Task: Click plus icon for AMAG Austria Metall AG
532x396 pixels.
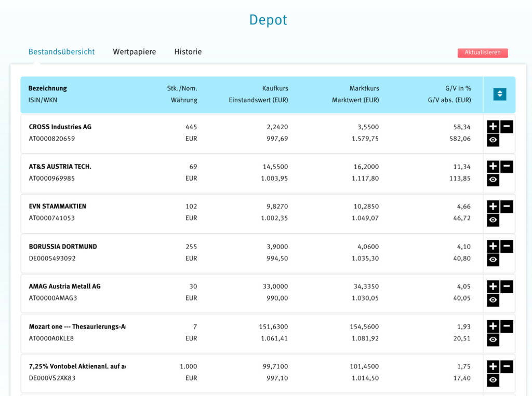Action: point(493,286)
